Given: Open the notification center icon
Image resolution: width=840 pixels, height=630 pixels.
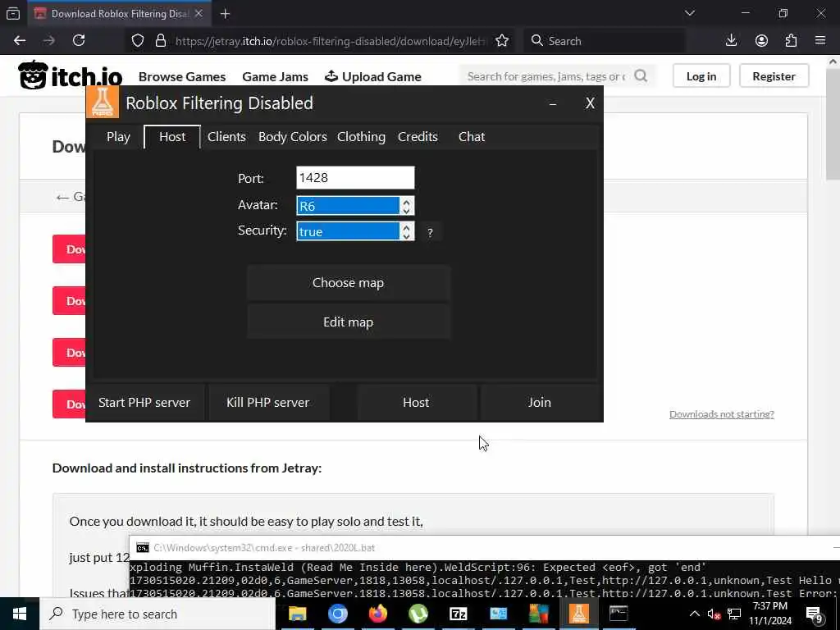Looking at the screenshot, I should point(814,615).
